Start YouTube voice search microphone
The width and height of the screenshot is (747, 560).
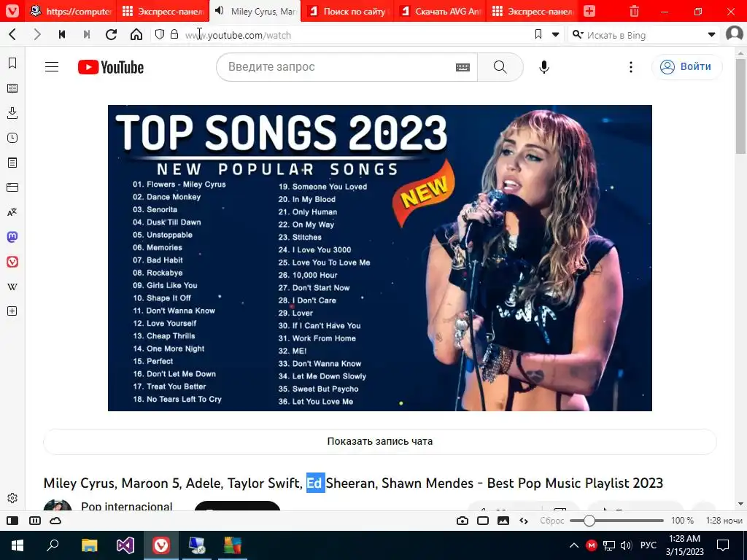coord(544,67)
